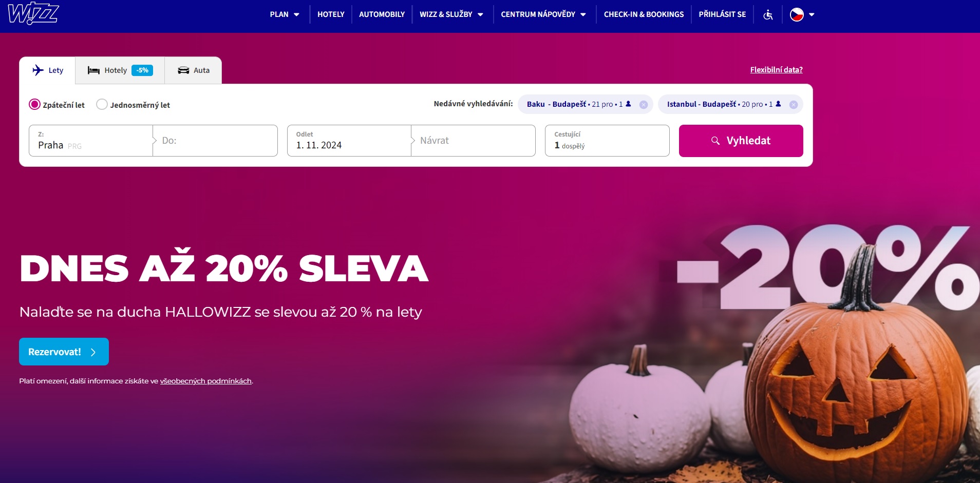Click the Wizz Air logo
This screenshot has height=483, width=980.
click(x=33, y=14)
